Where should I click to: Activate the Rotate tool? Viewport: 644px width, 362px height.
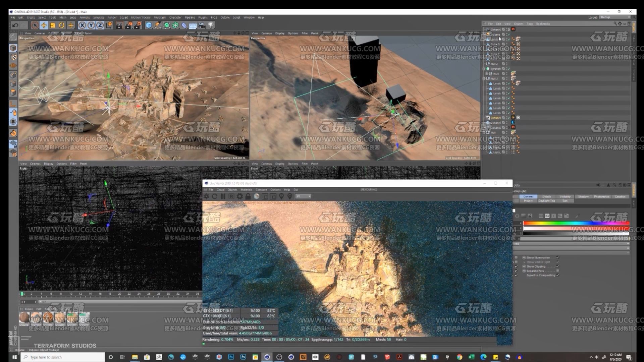[x=62, y=25]
